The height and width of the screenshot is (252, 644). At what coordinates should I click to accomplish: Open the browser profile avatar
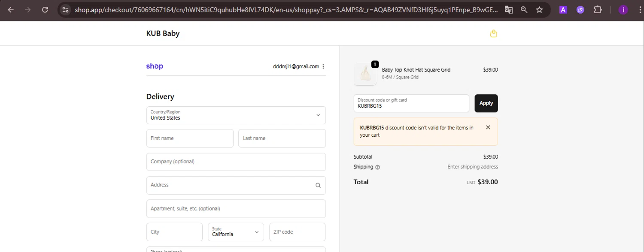(623, 9)
